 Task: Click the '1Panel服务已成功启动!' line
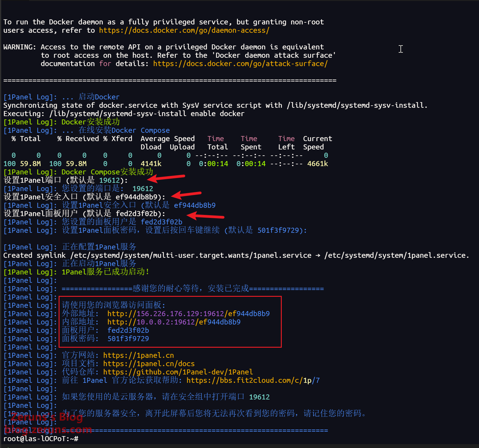tap(76, 272)
